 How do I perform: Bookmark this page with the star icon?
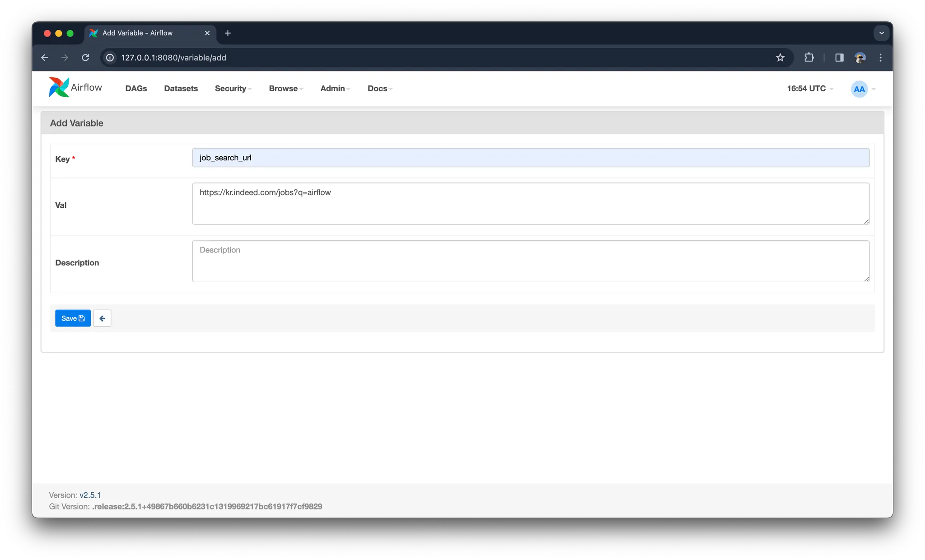[x=780, y=58]
